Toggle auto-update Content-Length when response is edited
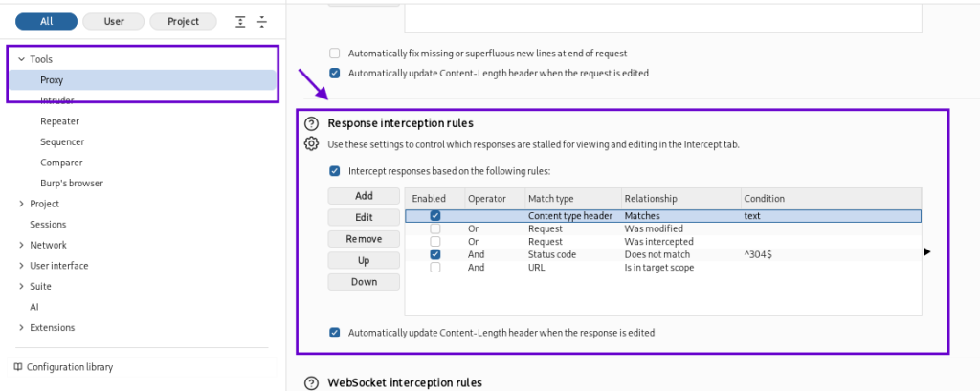 (335, 333)
